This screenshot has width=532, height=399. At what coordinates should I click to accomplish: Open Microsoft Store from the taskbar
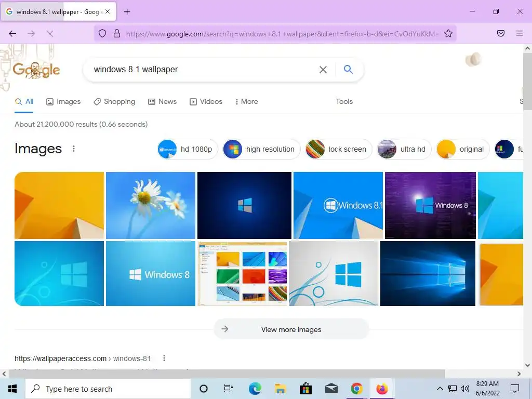(305, 389)
